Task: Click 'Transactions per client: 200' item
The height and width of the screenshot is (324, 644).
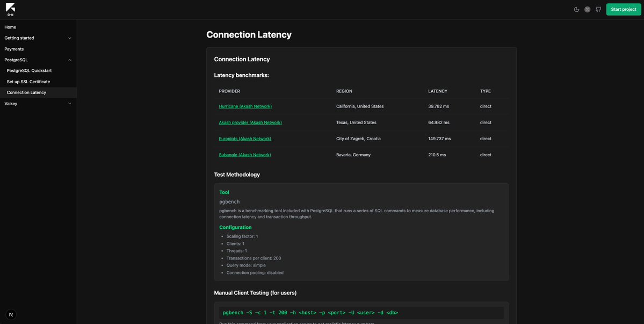Action: pos(254,258)
